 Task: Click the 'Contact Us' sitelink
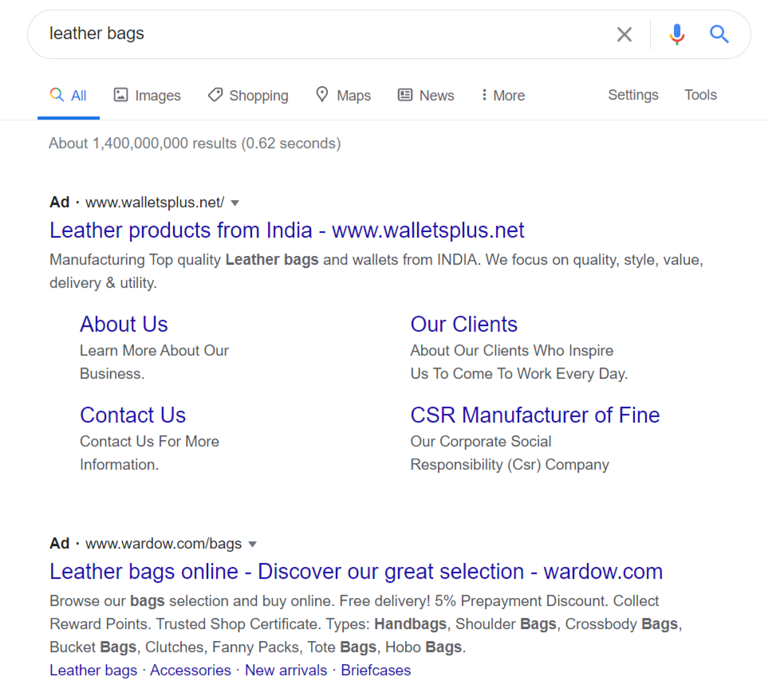(132, 415)
